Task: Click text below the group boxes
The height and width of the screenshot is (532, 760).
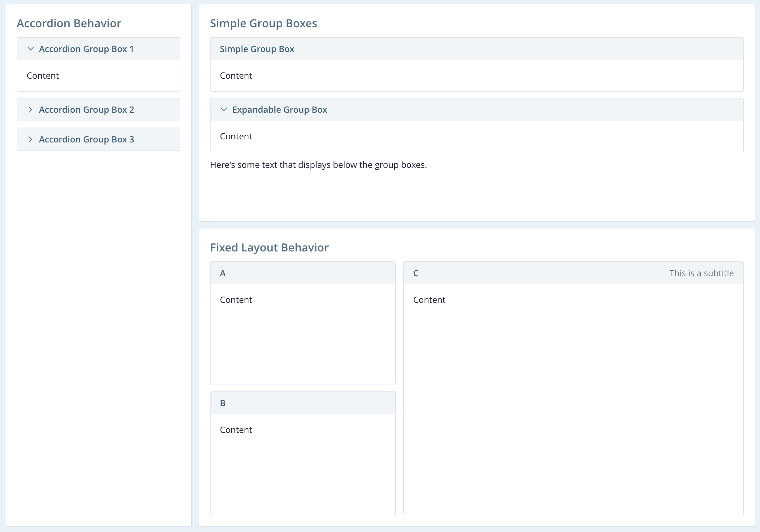Action: tap(318, 165)
